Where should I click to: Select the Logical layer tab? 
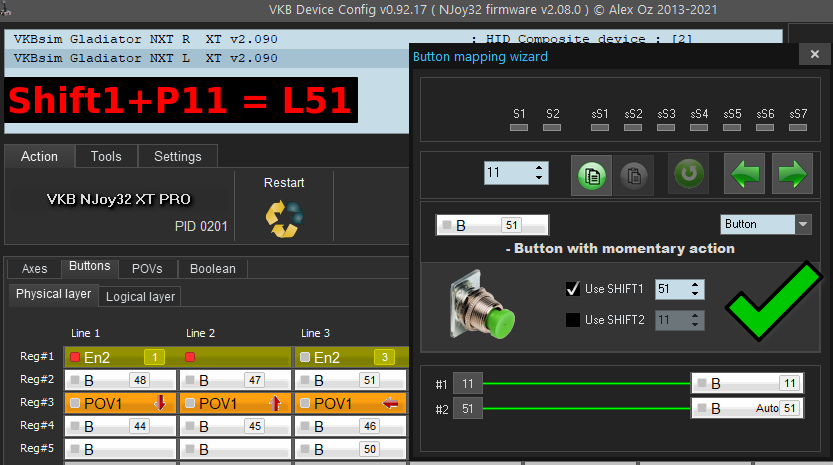(x=140, y=297)
